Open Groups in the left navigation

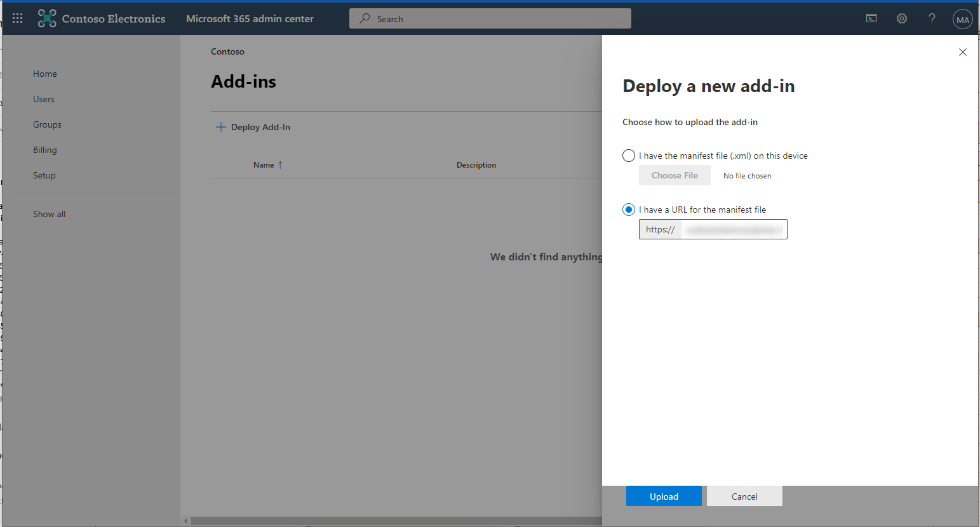pyautogui.click(x=47, y=124)
